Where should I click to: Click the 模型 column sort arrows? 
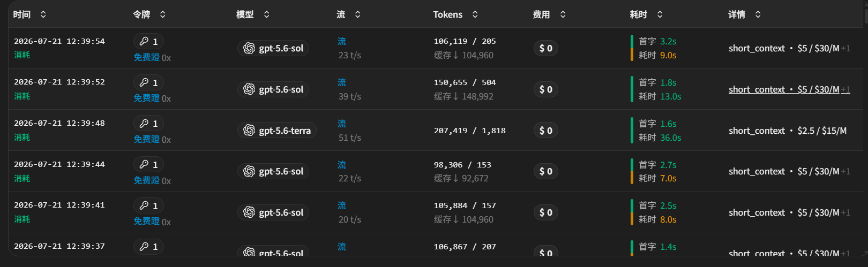[x=267, y=14]
